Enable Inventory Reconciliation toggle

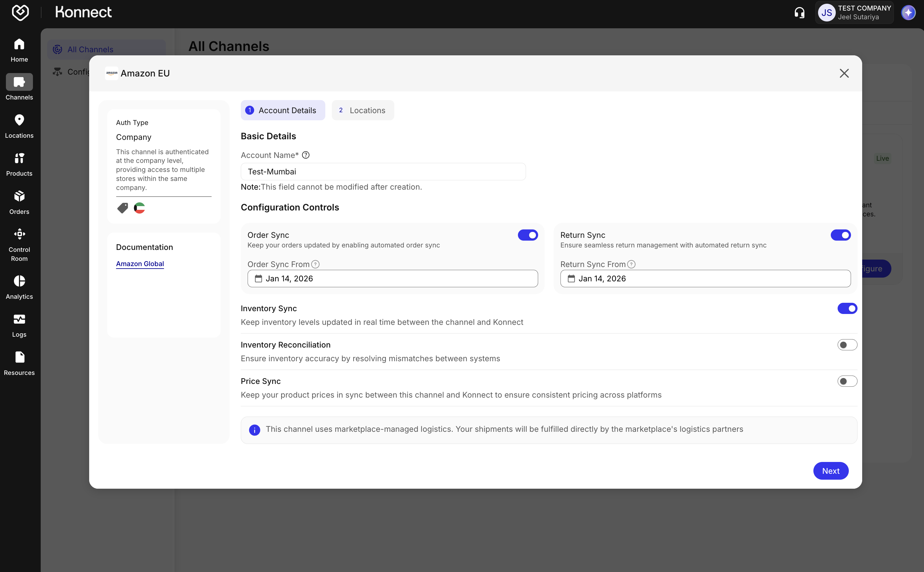[x=847, y=345]
